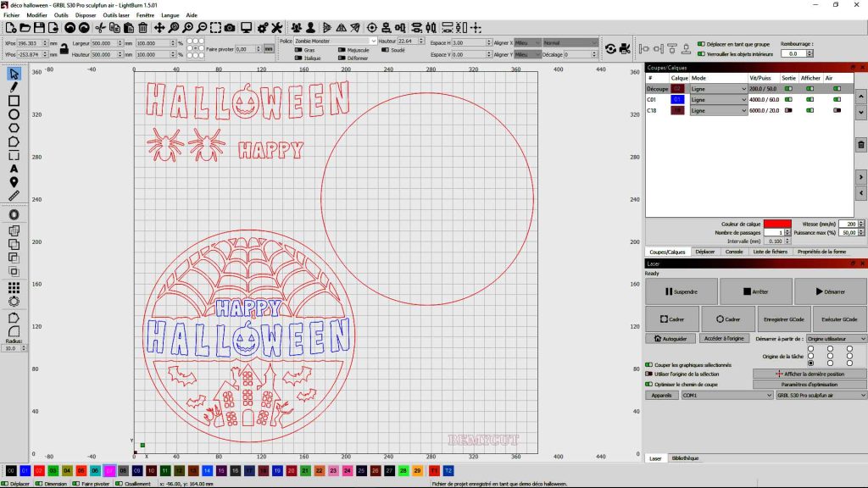Open the Outils laser menu

coord(116,15)
